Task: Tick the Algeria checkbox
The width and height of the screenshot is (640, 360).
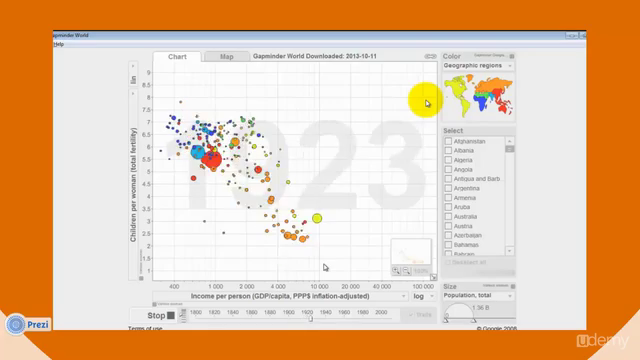Action: pyautogui.click(x=448, y=160)
